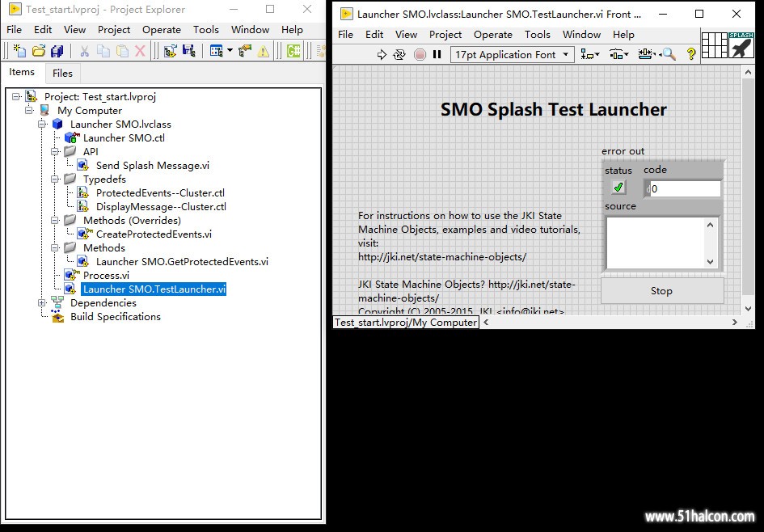Image resolution: width=764 pixels, height=532 pixels.
Task: Click the blue Launcher SMO.lvclass cube icon
Action: [x=57, y=125]
